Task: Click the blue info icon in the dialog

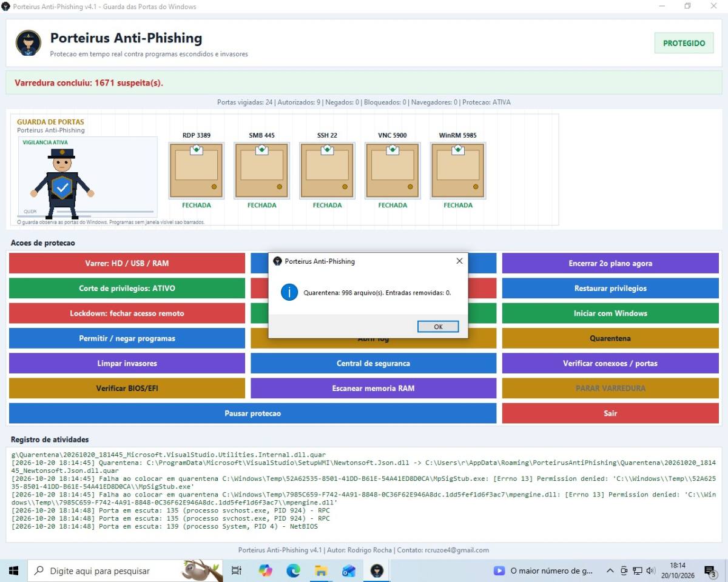Action: click(x=289, y=292)
